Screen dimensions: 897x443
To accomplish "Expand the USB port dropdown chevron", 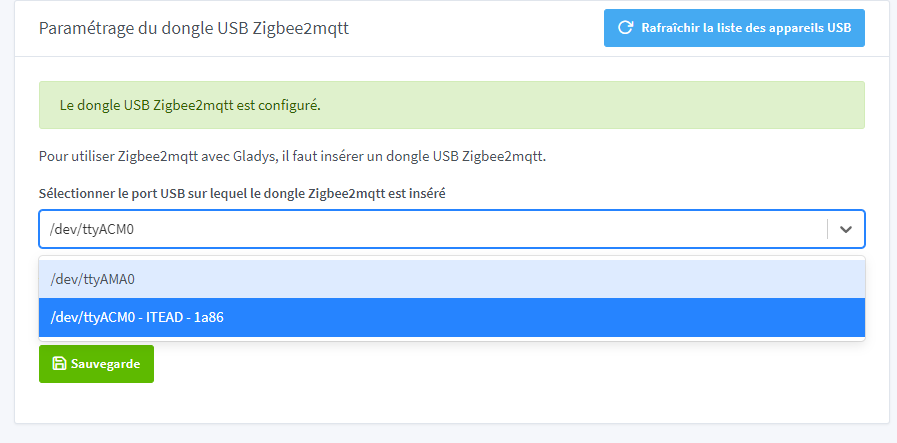I will coord(846,229).
